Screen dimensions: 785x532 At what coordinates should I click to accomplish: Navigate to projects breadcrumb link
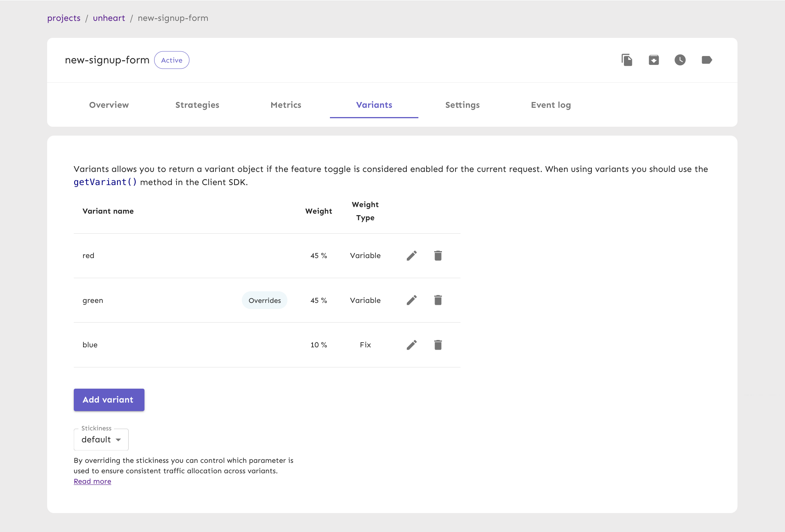pyautogui.click(x=64, y=18)
